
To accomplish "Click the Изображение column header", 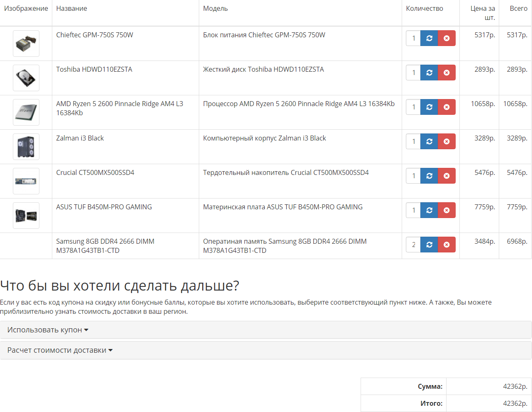I will pos(26,8).
